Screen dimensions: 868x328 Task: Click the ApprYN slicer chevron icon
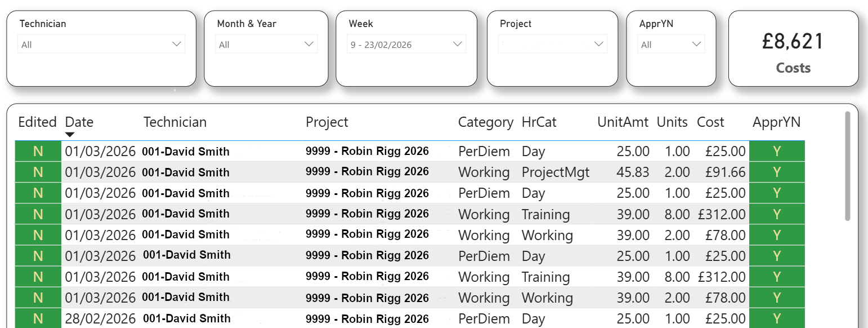click(698, 43)
